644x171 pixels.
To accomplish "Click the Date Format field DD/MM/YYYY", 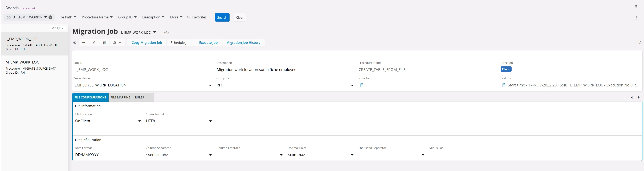I will [87, 155].
